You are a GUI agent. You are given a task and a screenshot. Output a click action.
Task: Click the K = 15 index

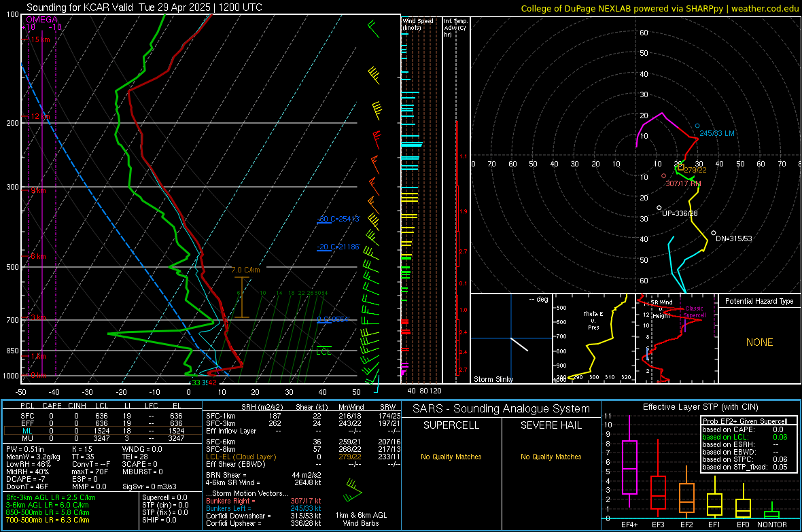click(82, 449)
